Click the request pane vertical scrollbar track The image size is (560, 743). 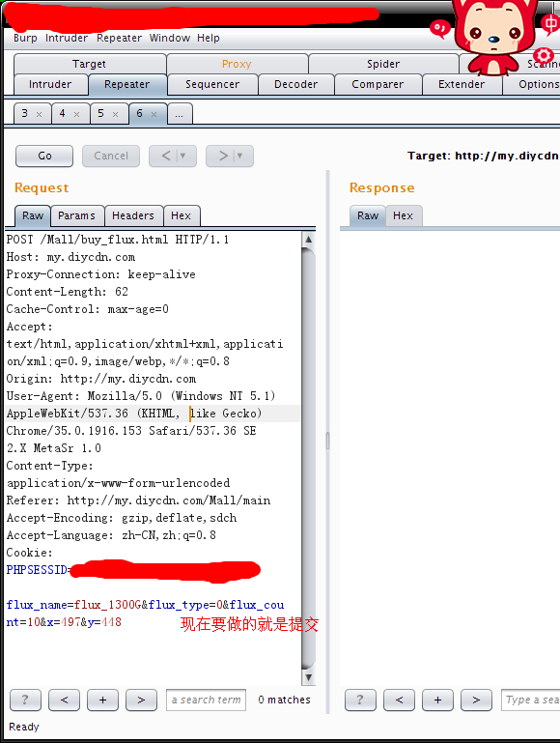coord(308,457)
